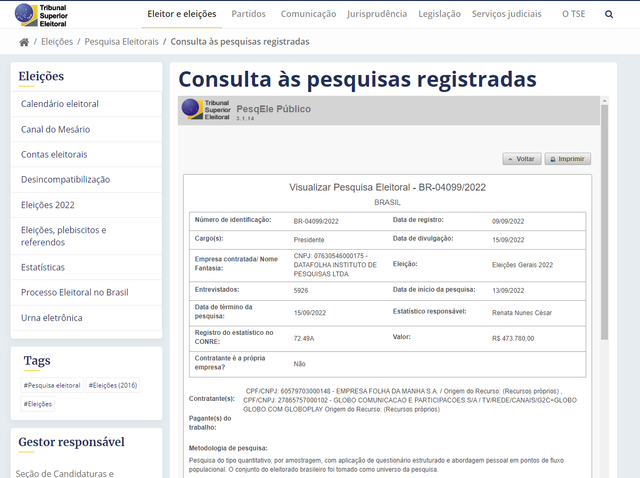Click registration date 09/09/2022

508,221
